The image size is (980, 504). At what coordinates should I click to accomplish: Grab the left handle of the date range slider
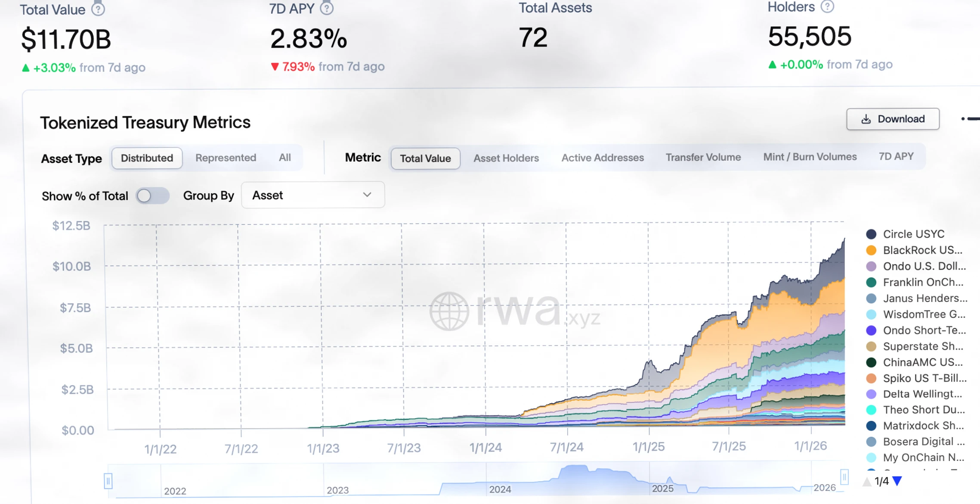pyautogui.click(x=108, y=481)
